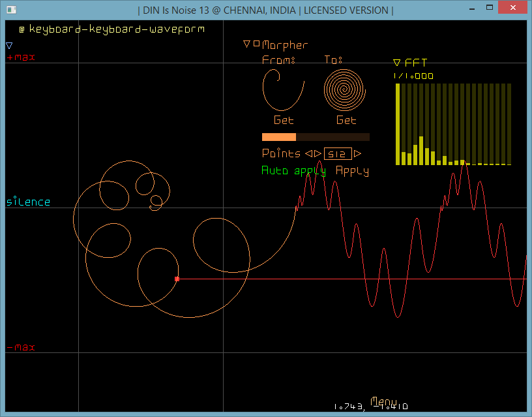Screen dimensions: 532x417
Task: Click Apply in the Morpher panel
Action: (x=352, y=171)
